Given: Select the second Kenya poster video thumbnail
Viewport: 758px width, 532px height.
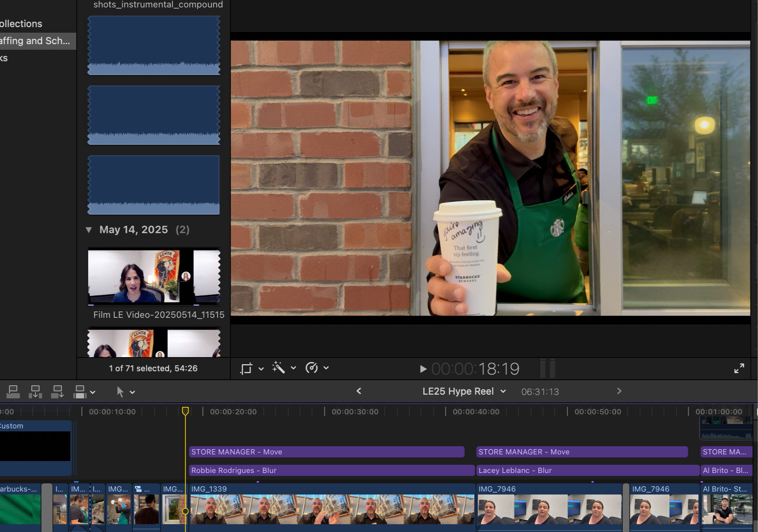Looking at the screenshot, I should (154, 342).
